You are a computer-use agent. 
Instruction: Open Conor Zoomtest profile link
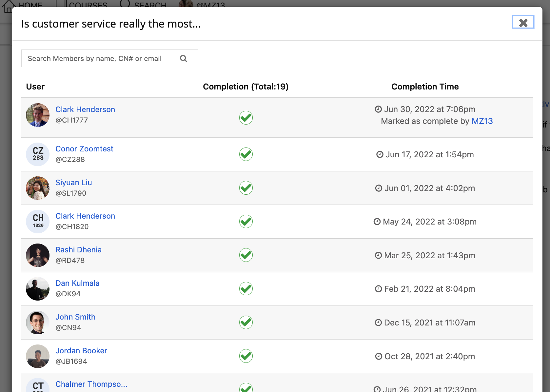(x=84, y=148)
